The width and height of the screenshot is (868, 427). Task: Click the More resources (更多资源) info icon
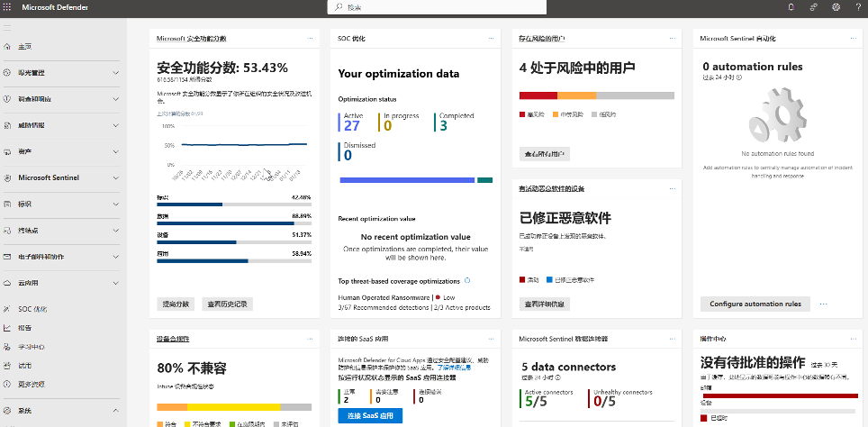click(x=7, y=384)
